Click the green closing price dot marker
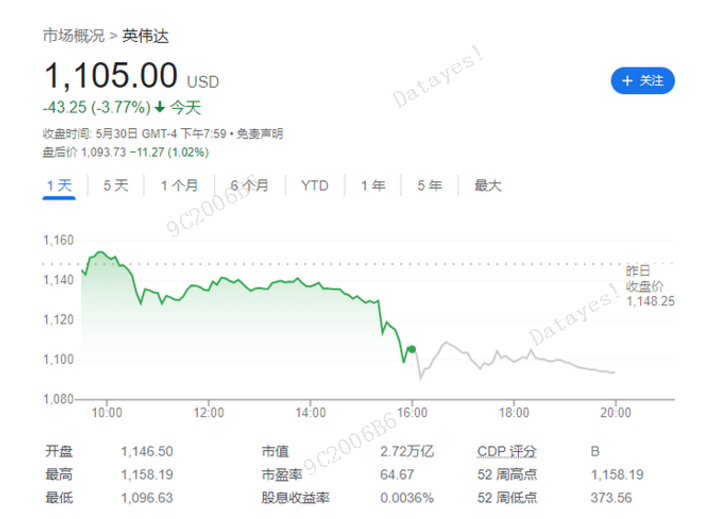This screenshot has height=519, width=723. tap(411, 348)
